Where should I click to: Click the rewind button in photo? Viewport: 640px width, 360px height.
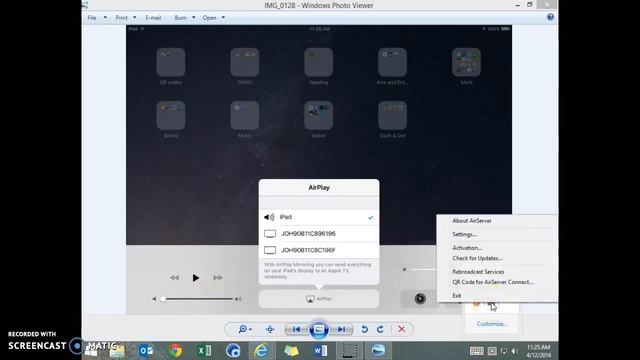[174, 278]
